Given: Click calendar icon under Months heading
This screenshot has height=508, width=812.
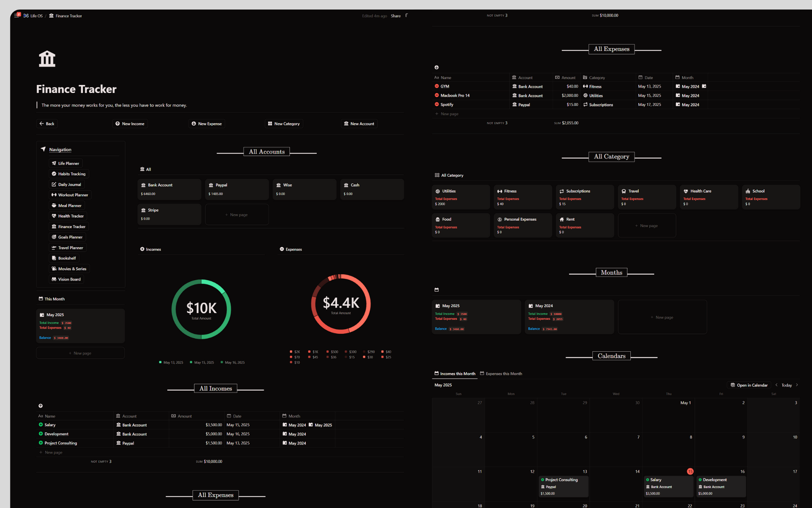Looking at the screenshot, I should coord(437,290).
